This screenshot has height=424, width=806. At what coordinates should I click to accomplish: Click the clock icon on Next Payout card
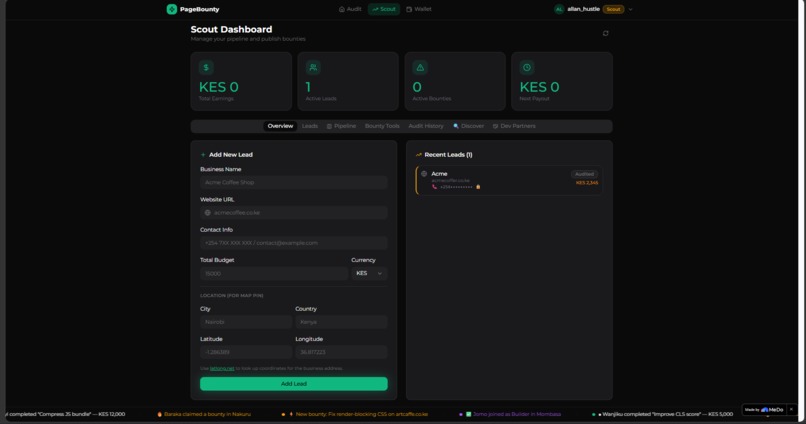click(527, 67)
